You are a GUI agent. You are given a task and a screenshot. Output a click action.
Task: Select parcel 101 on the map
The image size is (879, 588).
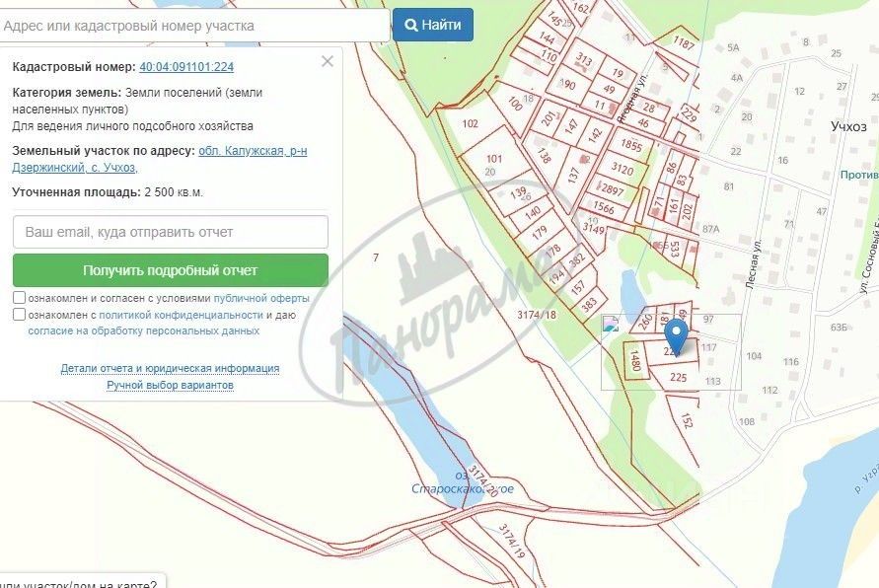(x=494, y=159)
